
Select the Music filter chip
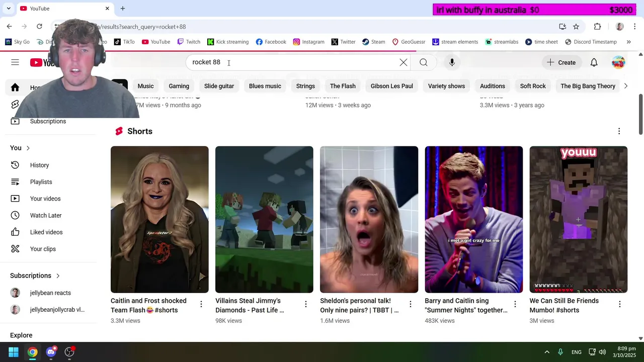pyautogui.click(x=145, y=86)
